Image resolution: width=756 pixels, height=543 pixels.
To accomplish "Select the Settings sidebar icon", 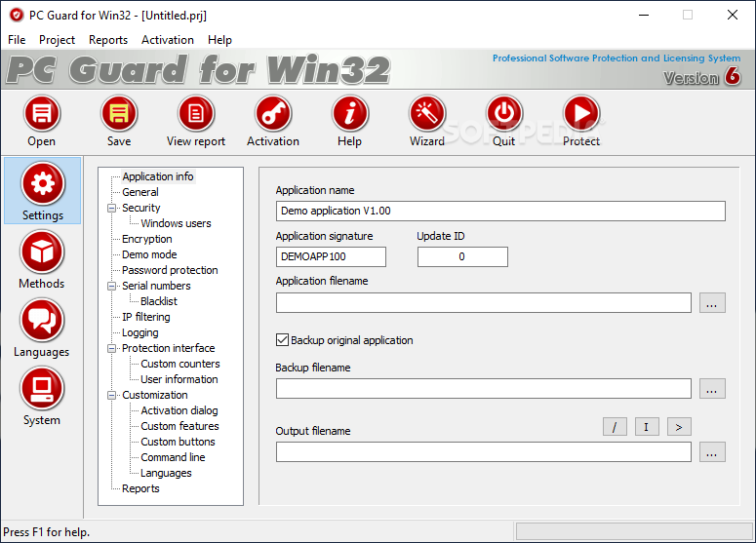I will (x=42, y=184).
